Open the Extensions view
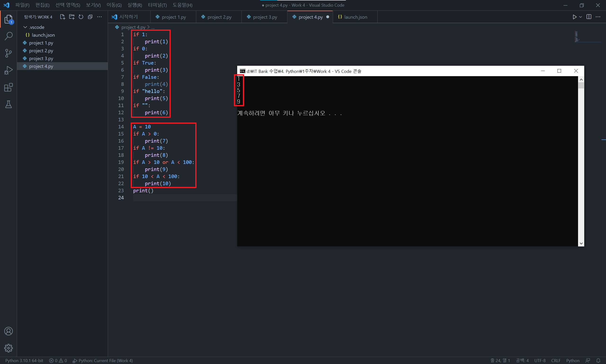 pos(9,87)
